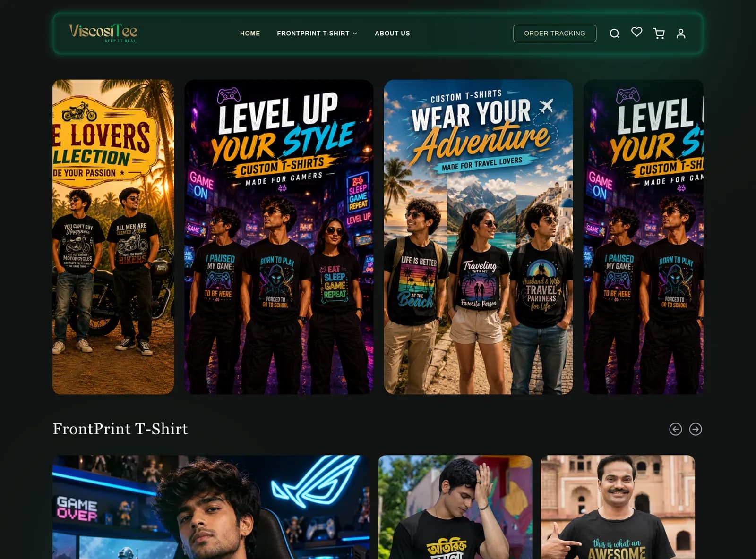Navigate to the Home menu item
The image size is (756, 559).
click(x=250, y=34)
